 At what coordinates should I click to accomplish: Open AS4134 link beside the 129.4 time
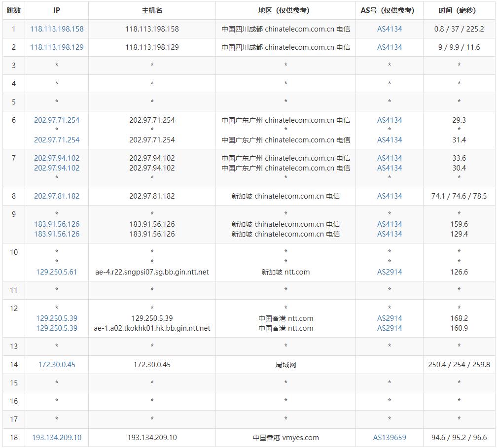pyautogui.click(x=390, y=234)
